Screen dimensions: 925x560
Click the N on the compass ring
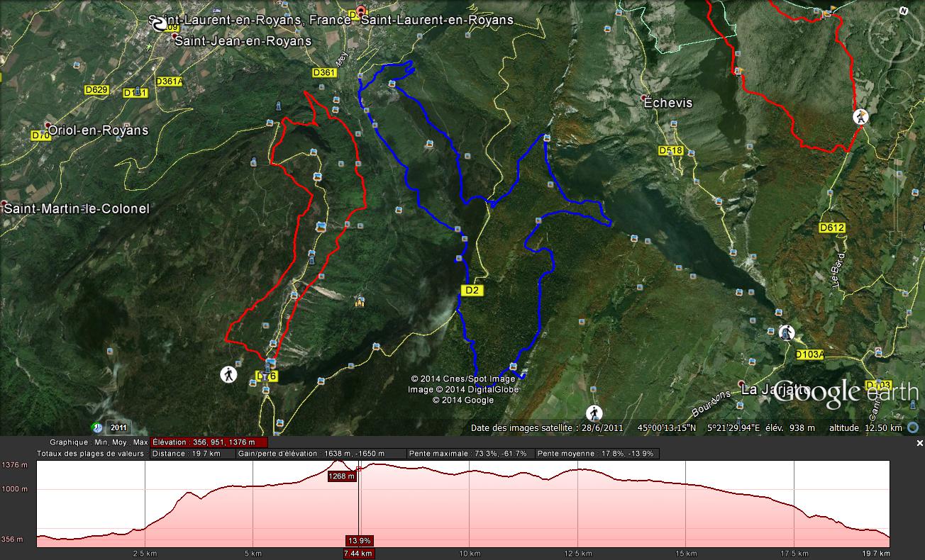click(x=904, y=11)
